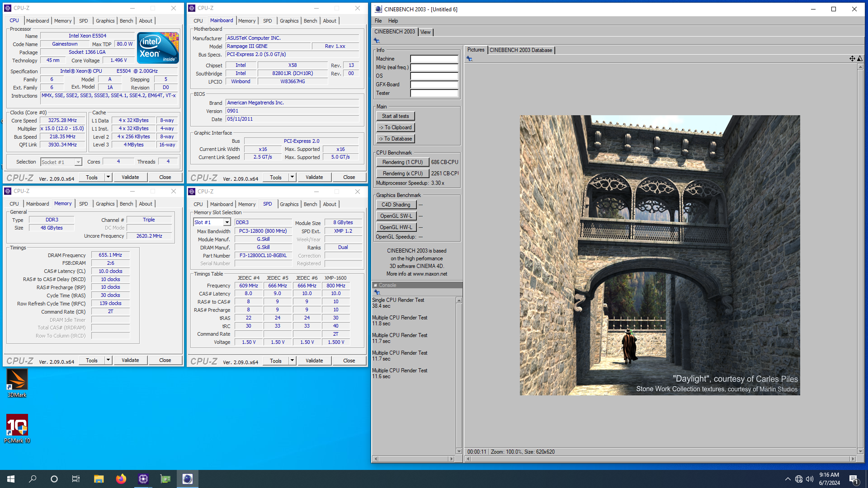Run the OpenGL HW-L test
This screenshot has height=488, width=868.
click(x=396, y=227)
